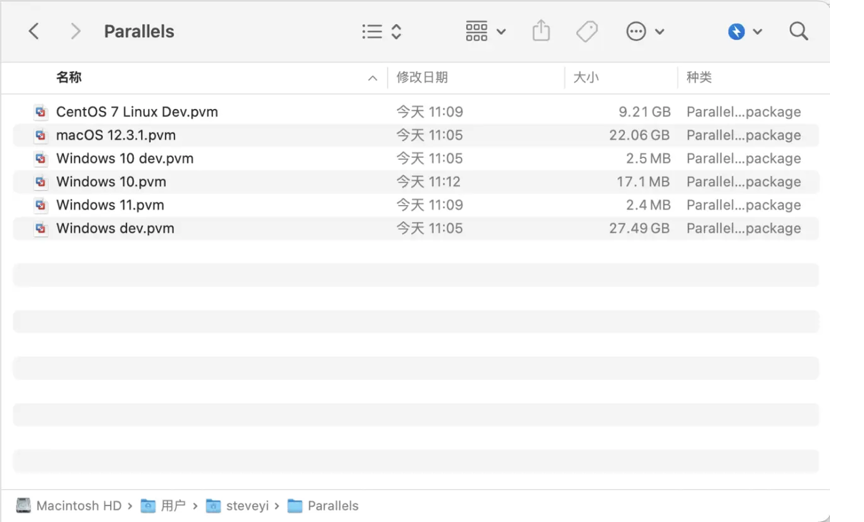Select the CentOS 7 Linux Dev.pvm file
The image size is (864, 522).
point(136,112)
